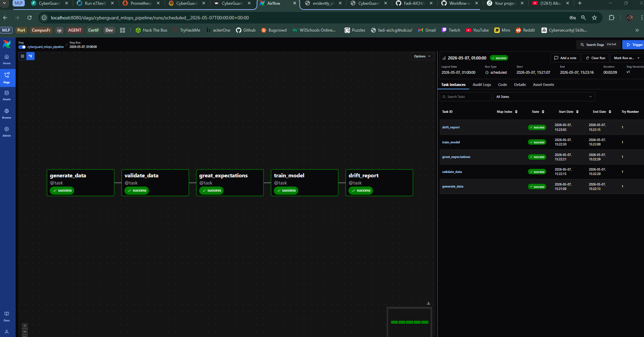Open the Dags section in sidebar

tap(7, 77)
